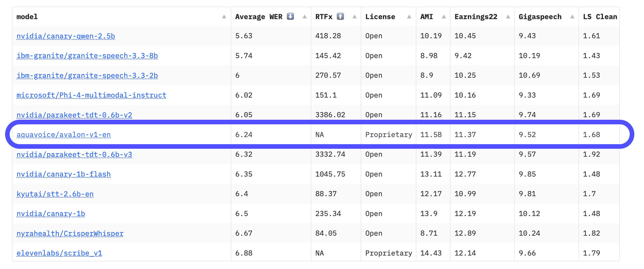Viewport: 644px width, 269px height.
Task: Click the LS Clean column header
Action: [600, 17]
